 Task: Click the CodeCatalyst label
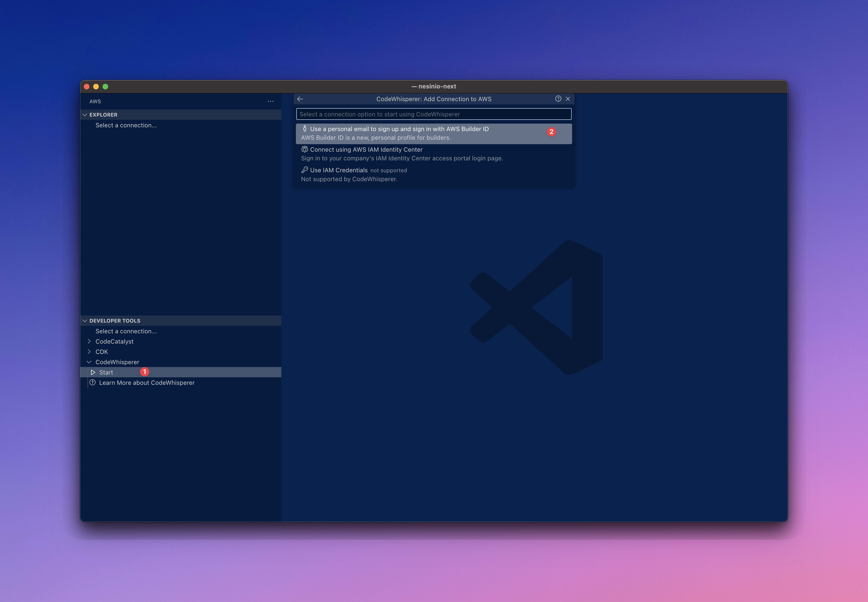[x=114, y=341]
